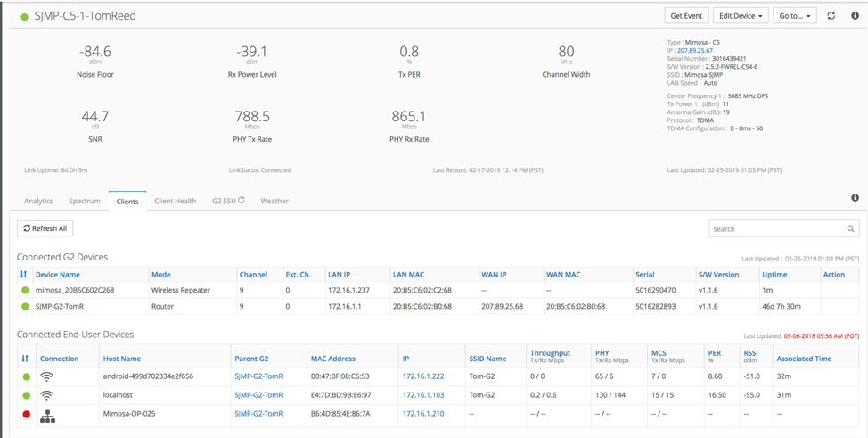This screenshot has height=438, width=868.
Task: Focus the clients search field
Action: click(x=775, y=229)
